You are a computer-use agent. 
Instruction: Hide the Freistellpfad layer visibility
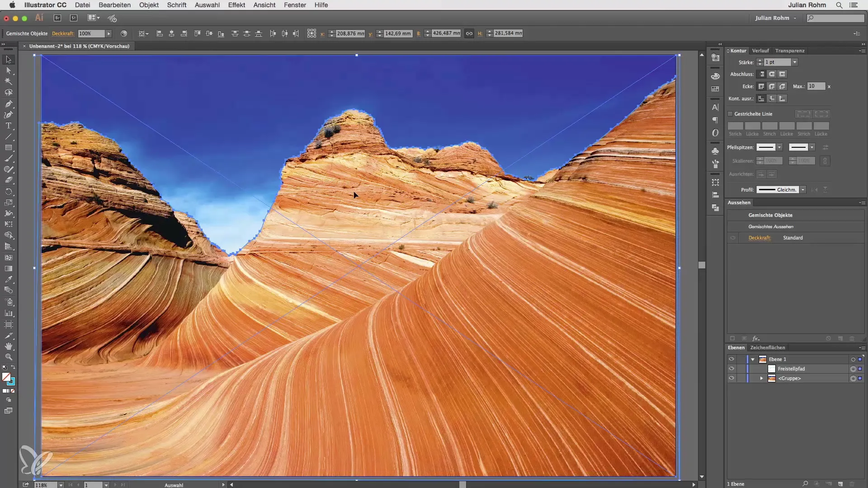(x=731, y=369)
